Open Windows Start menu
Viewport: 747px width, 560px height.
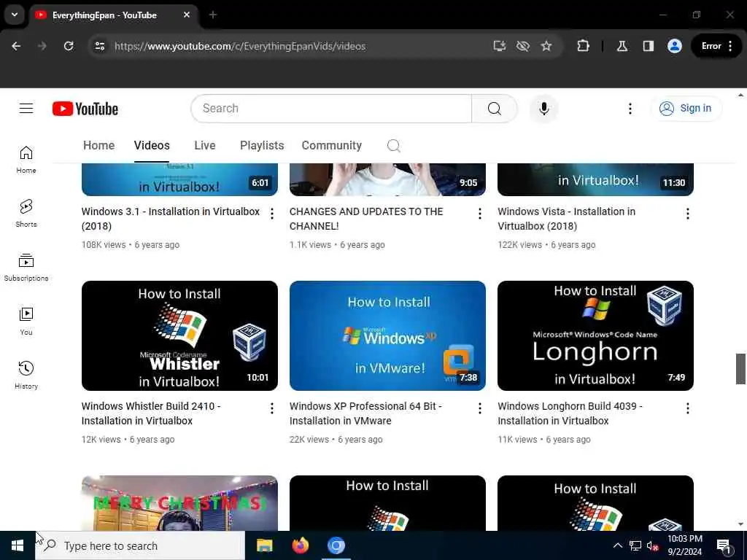[x=18, y=545]
